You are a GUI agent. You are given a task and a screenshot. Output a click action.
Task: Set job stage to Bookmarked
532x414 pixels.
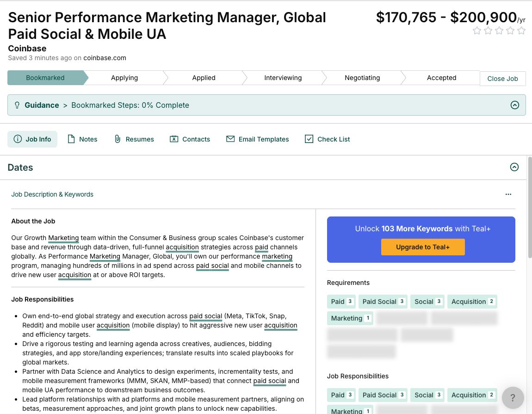pyautogui.click(x=45, y=78)
